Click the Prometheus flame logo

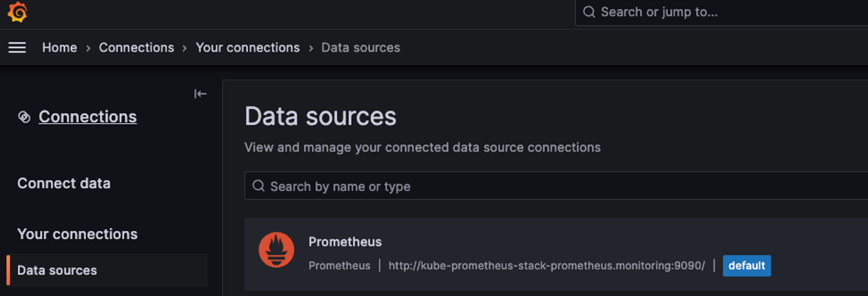pyautogui.click(x=276, y=250)
